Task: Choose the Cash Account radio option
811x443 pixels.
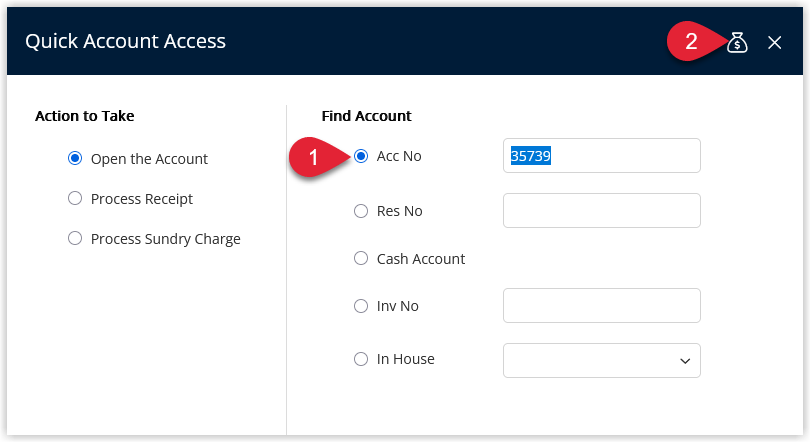Action: (x=361, y=258)
